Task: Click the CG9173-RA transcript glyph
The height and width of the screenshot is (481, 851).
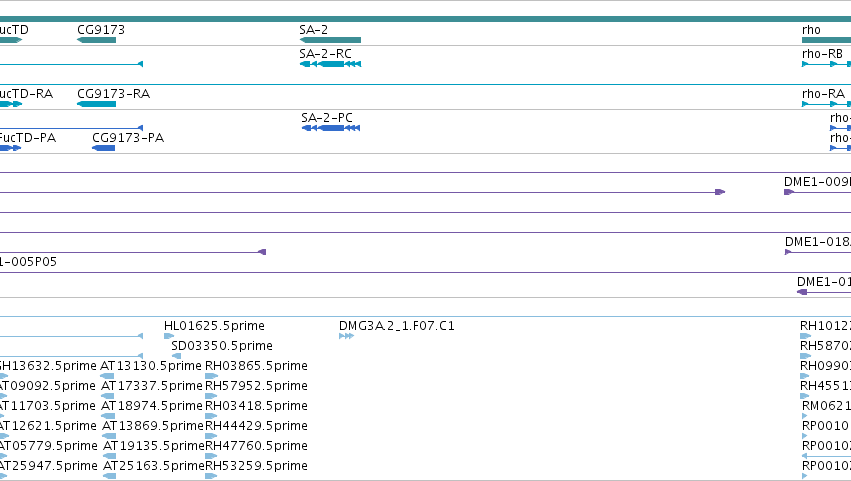Action: click(97, 104)
